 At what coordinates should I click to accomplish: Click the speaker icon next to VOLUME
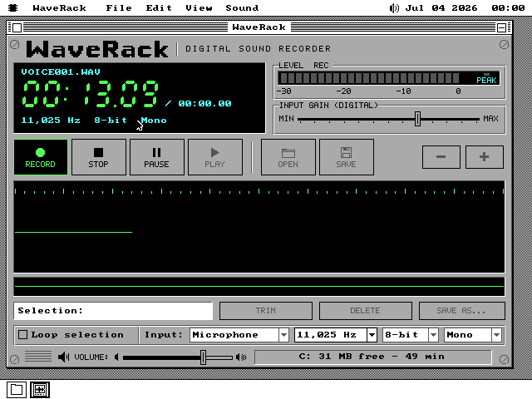point(63,357)
